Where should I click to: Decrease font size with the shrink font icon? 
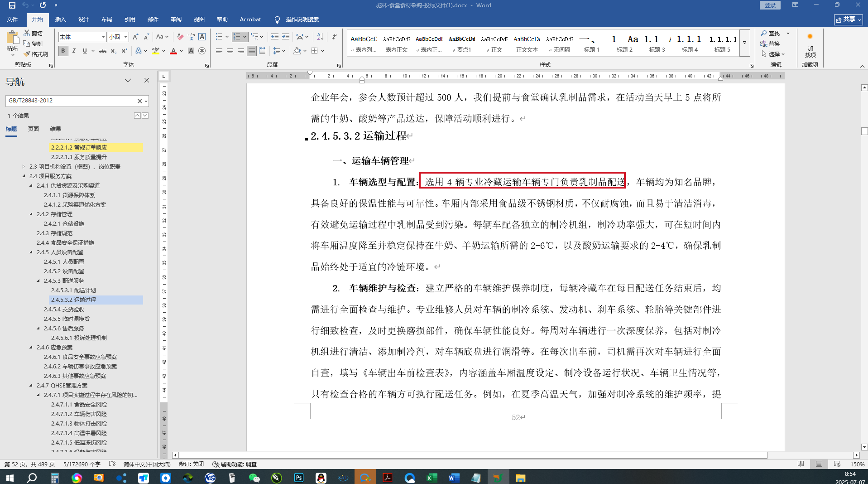click(146, 37)
